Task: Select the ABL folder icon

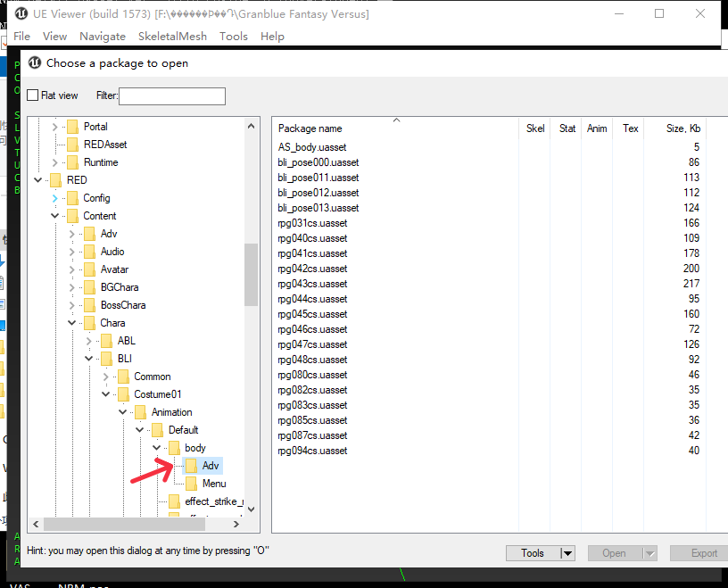Action: click(x=106, y=341)
